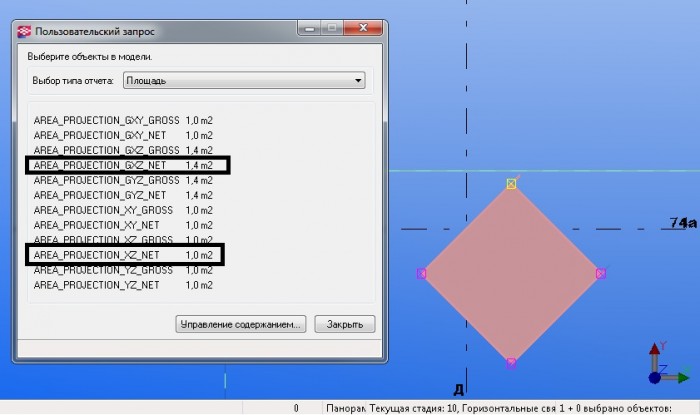Click the Панорама status bar field
The height and width of the screenshot is (415, 700).
tap(344, 408)
